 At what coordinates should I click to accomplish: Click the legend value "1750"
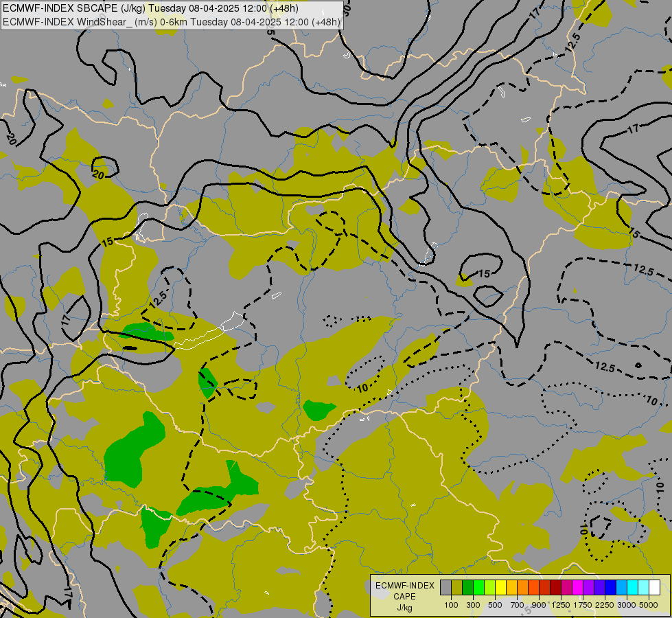click(x=583, y=605)
